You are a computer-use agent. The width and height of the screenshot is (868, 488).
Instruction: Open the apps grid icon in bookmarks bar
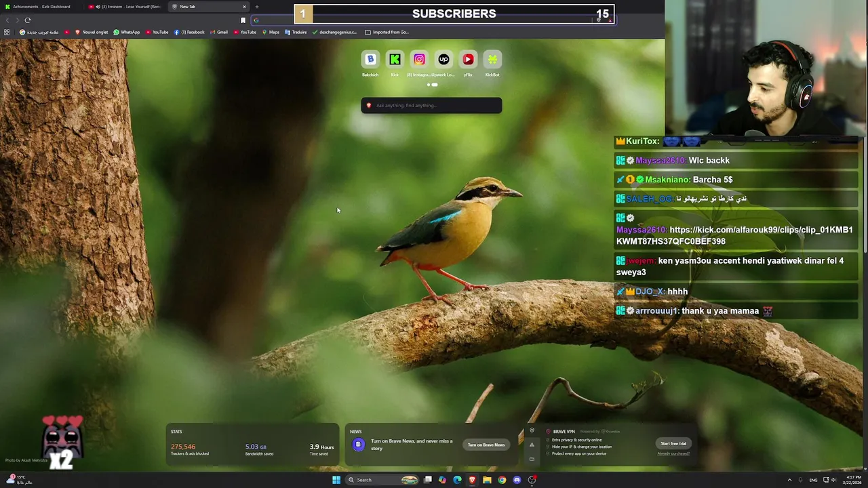[7, 32]
